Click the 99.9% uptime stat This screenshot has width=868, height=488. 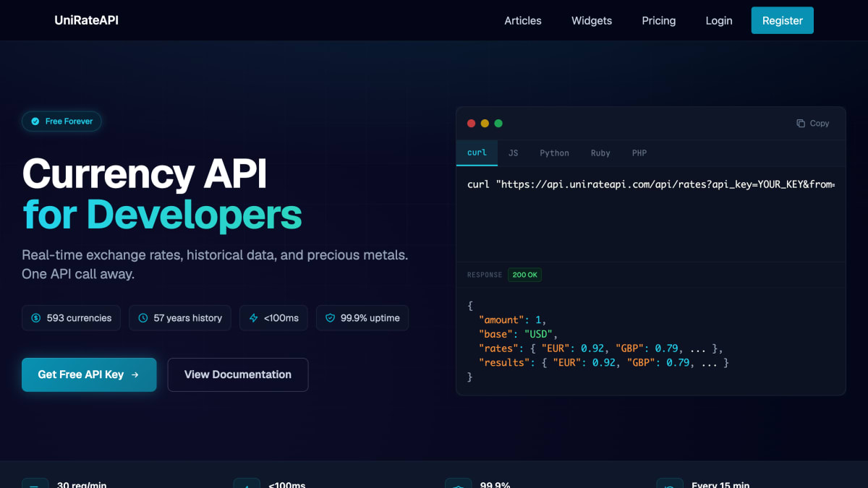coord(362,318)
